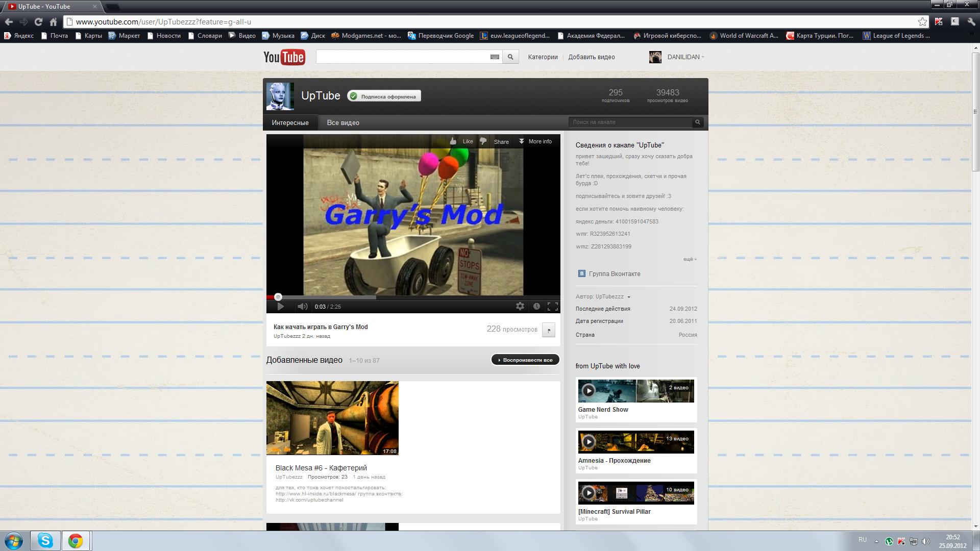This screenshot has width=980, height=551.
Task: Click the YouTube search input field
Action: click(402, 57)
